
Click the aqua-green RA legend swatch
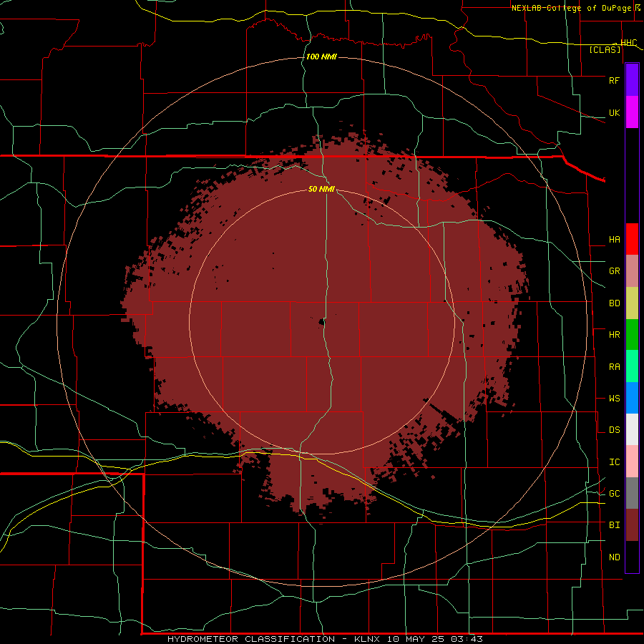pyautogui.click(x=632, y=366)
